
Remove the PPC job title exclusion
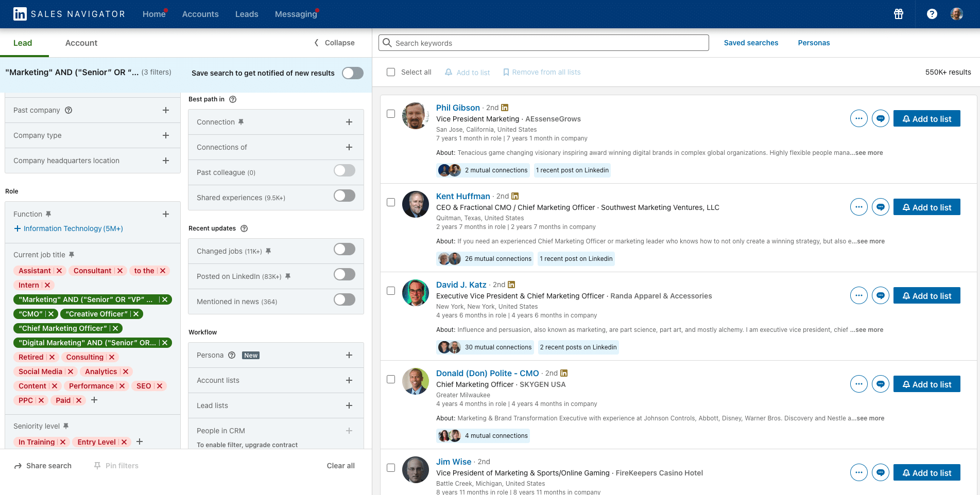41,400
